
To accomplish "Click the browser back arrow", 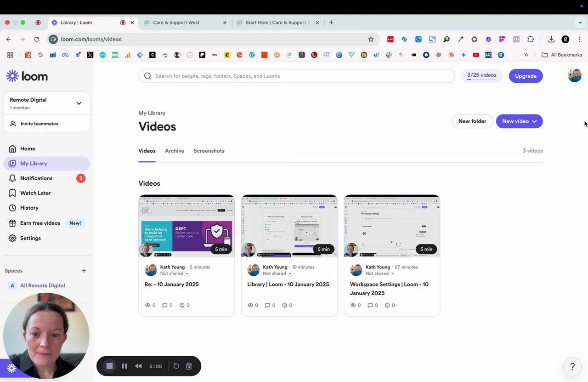I will pyautogui.click(x=8, y=40).
